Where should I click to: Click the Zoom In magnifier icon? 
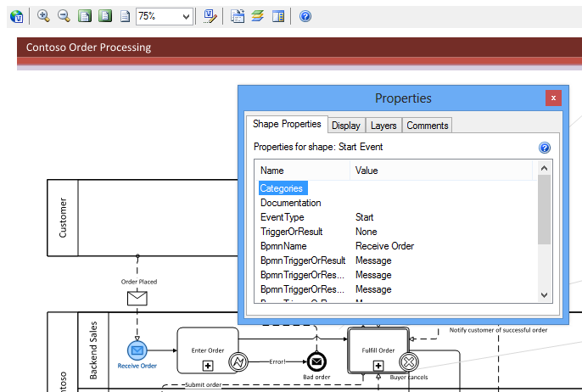pyautogui.click(x=43, y=16)
